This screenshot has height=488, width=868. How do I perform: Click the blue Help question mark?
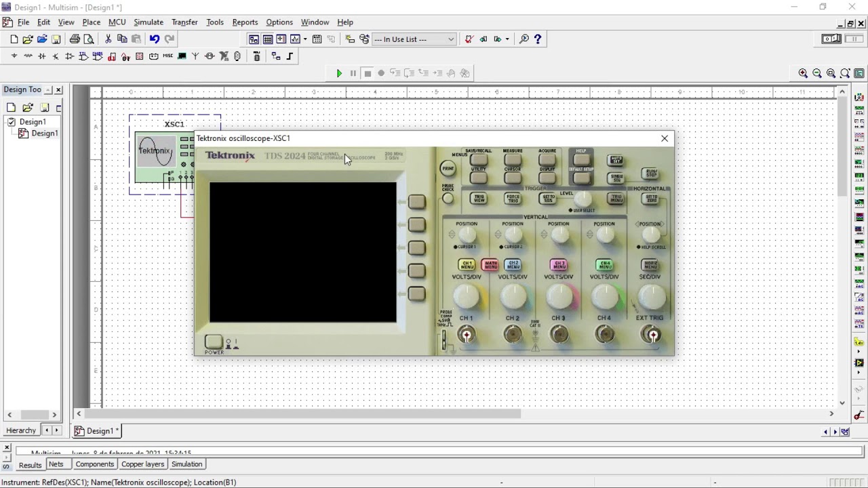point(538,39)
